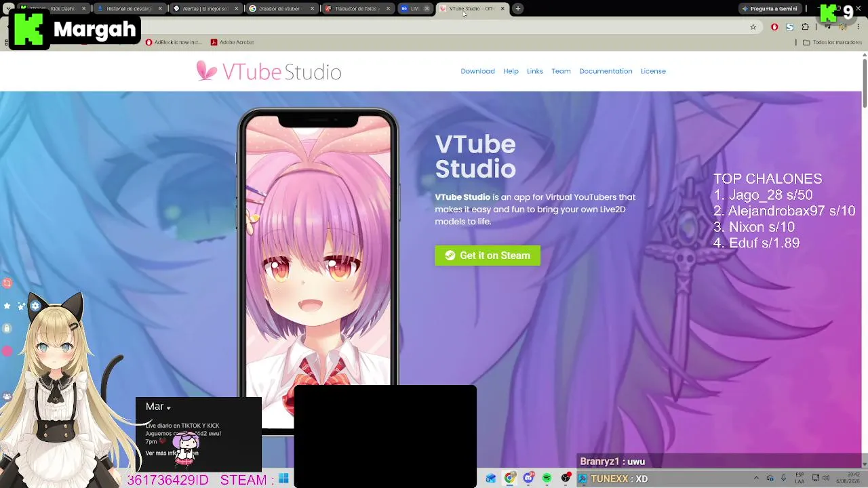Close the creador de vtuber tab

coord(313,9)
